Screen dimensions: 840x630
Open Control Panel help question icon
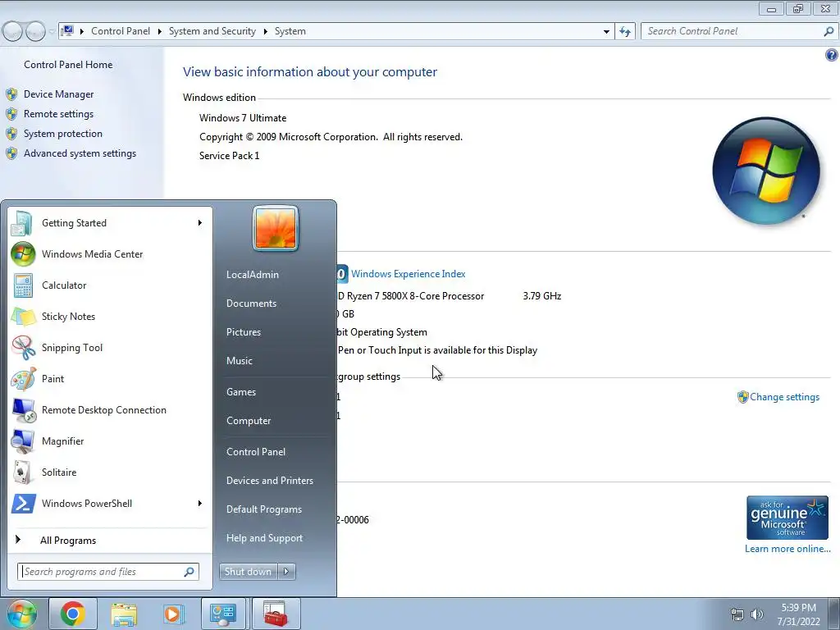tap(831, 55)
